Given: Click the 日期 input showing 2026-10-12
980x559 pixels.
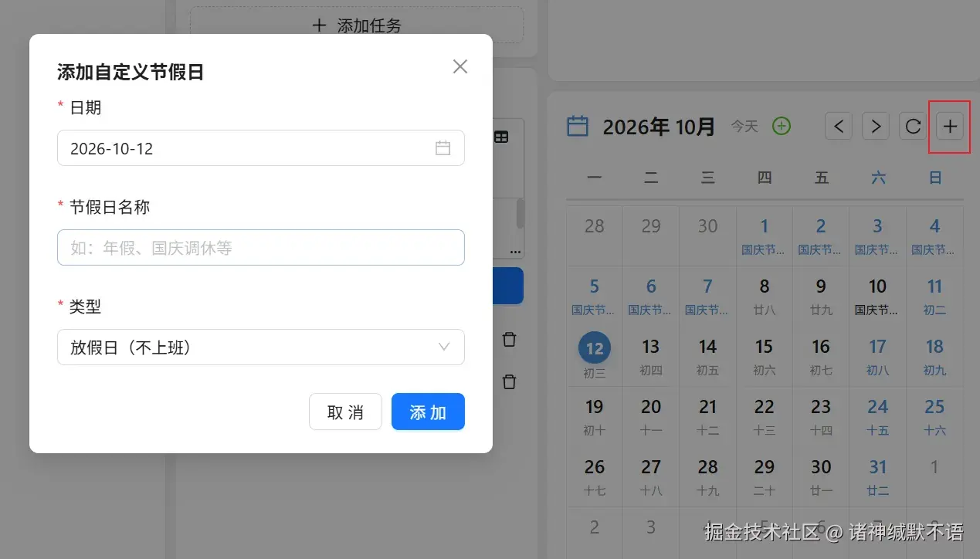Looking at the screenshot, I should (x=261, y=148).
